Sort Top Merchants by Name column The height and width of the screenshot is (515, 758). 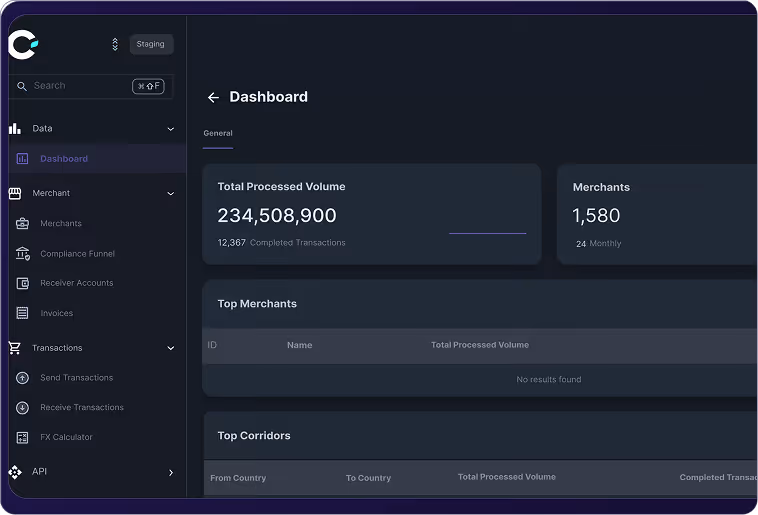[300, 345]
